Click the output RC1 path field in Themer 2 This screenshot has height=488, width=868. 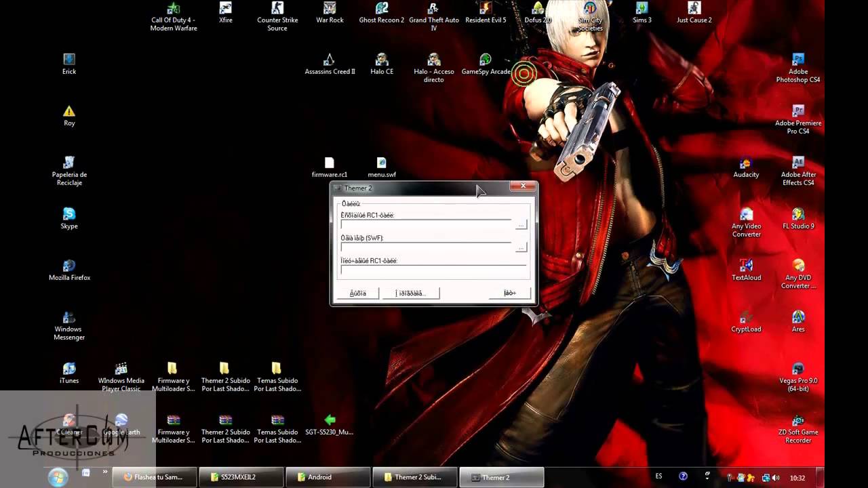click(434, 270)
